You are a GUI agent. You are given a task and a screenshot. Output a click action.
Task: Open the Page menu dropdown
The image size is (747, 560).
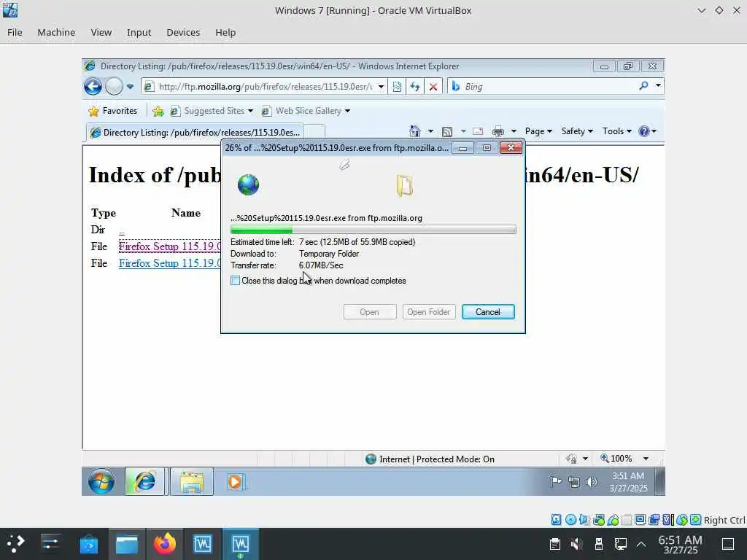(538, 131)
